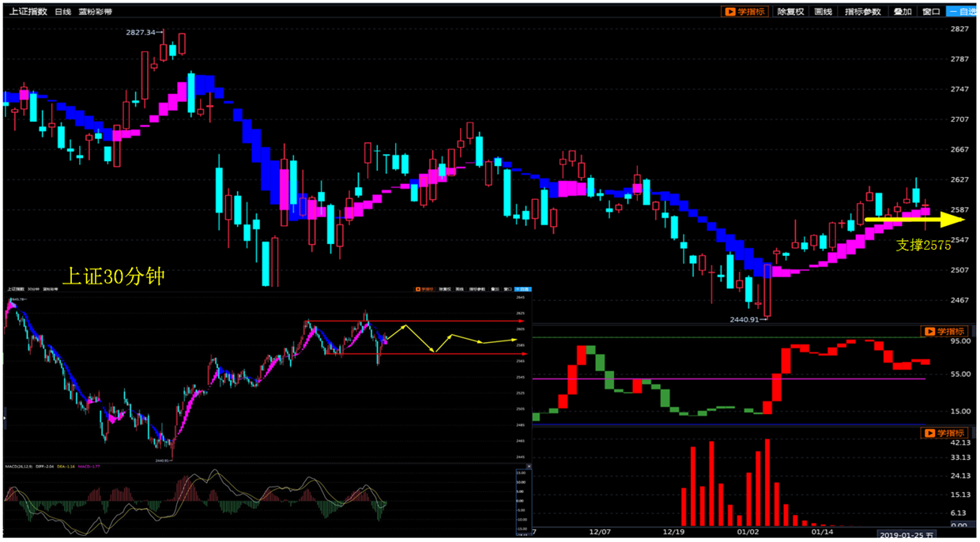Click close icon on the MACD sub-panel

(529, 467)
